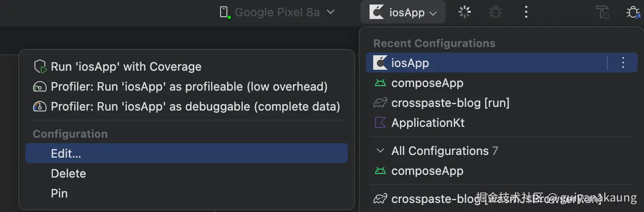The height and width of the screenshot is (212, 644).
Task: Choose Delete from the configuration menu
Action: [68, 173]
